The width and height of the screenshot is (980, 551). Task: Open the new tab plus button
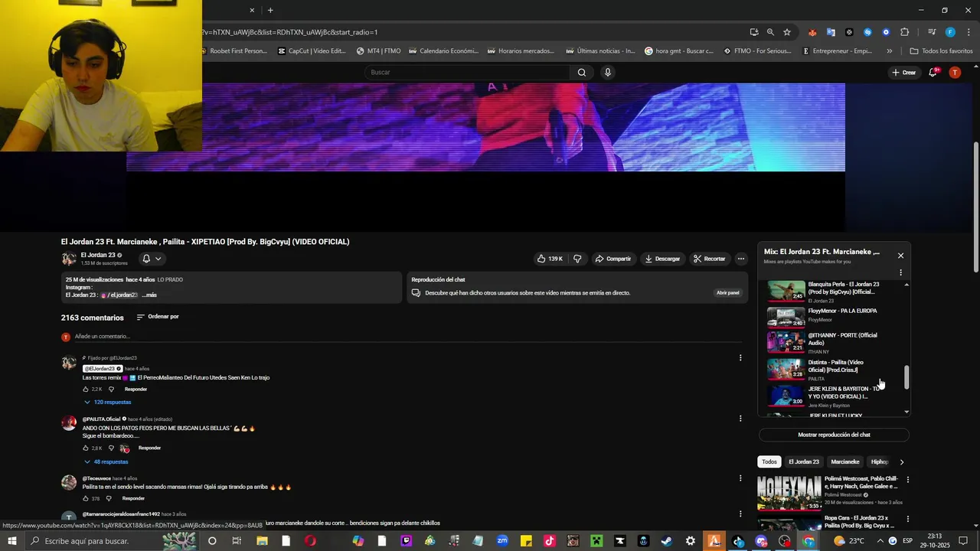[x=270, y=10]
